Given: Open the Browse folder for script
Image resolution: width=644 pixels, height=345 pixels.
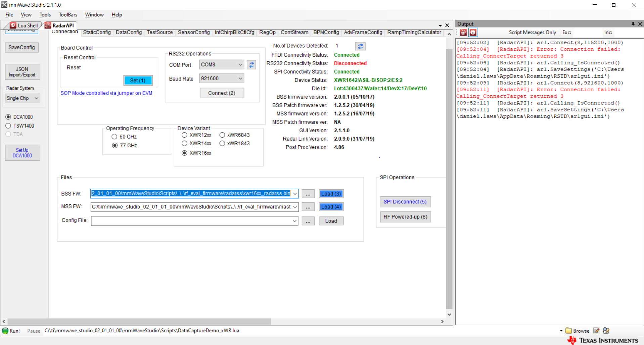Looking at the screenshot, I should click(578, 331).
